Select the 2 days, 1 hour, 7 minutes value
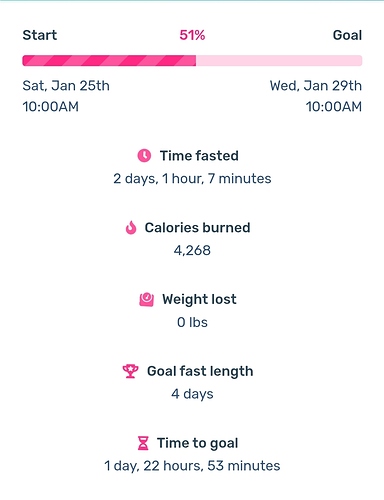 pos(192,179)
